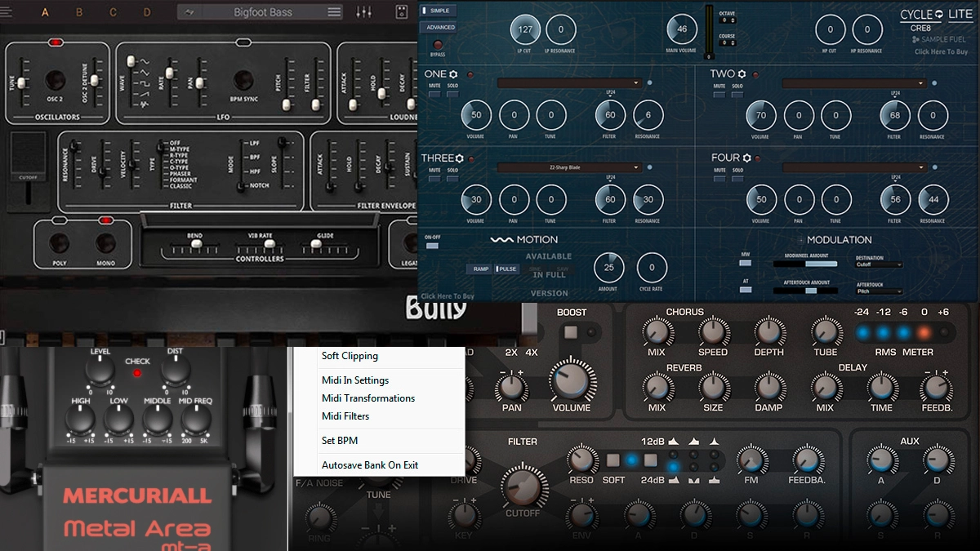Click the TUBE knob
This screenshot has height=551, width=980.
[826, 332]
